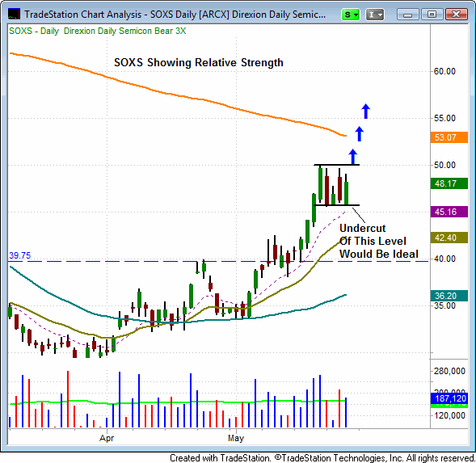Screen dimensions: 476x463
Task: Click the SOXS - Daily symbol label
Action: coord(34,31)
